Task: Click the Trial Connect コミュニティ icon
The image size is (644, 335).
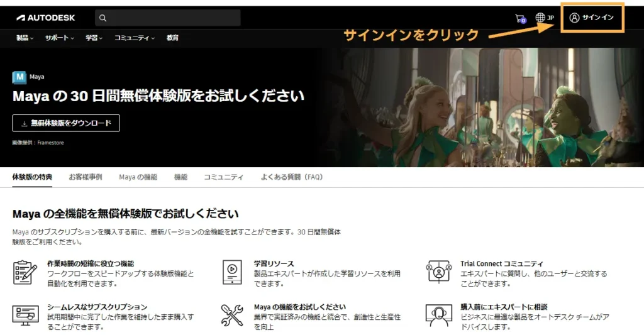Action: tap(438, 272)
